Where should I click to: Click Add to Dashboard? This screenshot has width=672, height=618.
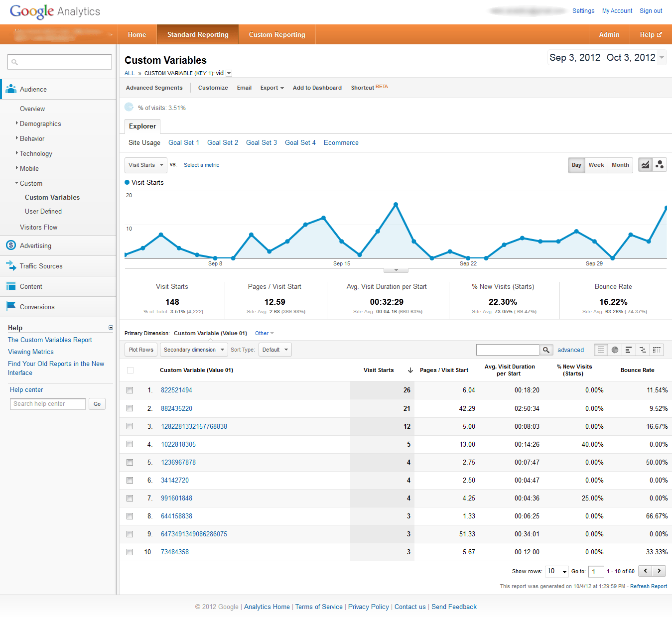point(317,88)
